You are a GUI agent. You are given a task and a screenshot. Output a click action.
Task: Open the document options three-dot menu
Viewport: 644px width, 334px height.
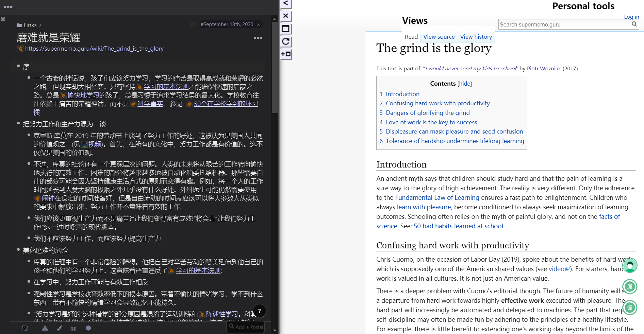click(258, 38)
